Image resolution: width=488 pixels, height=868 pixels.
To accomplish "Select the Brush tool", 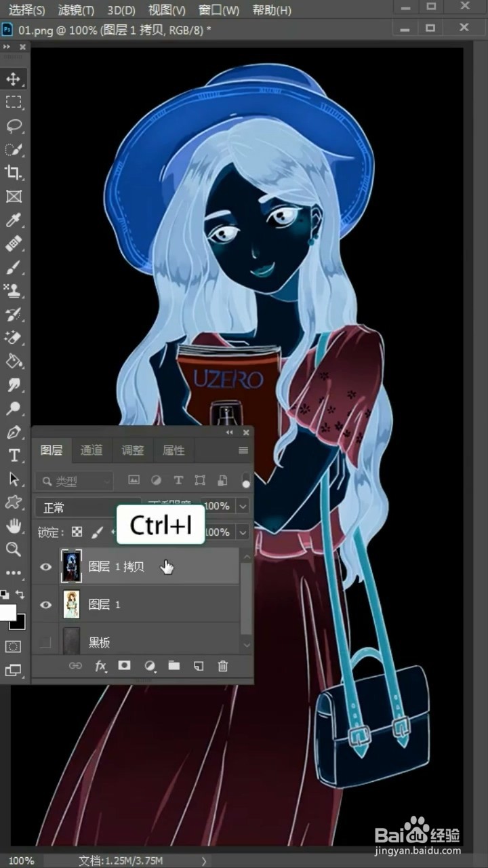I will (14, 267).
